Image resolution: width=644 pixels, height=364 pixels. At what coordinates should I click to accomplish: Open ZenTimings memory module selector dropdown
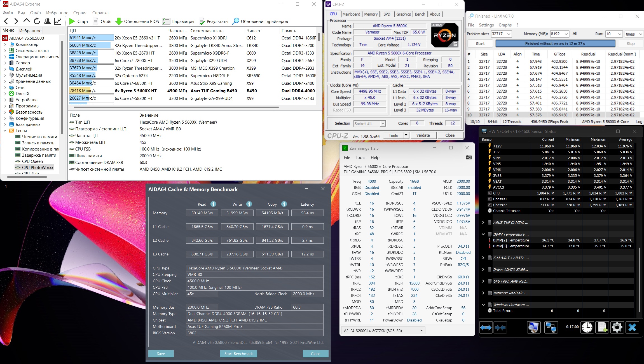pyautogui.click(x=421, y=330)
